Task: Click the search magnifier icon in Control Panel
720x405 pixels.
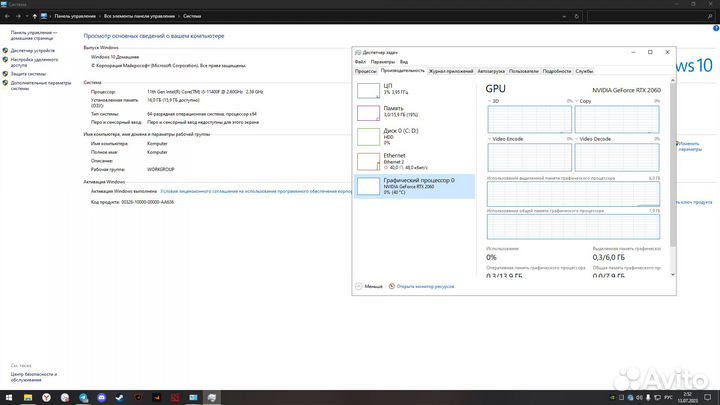Action: (710, 16)
